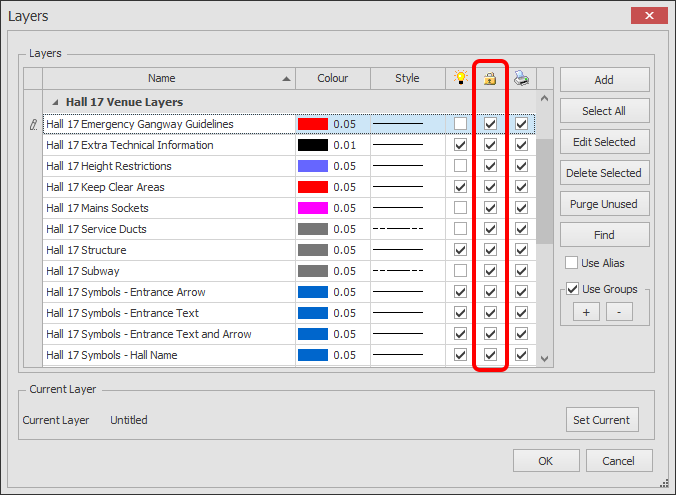This screenshot has width=676, height=495.
Task: Turn on visibility for Emergency Gangway Guidelines
Action: [x=460, y=124]
